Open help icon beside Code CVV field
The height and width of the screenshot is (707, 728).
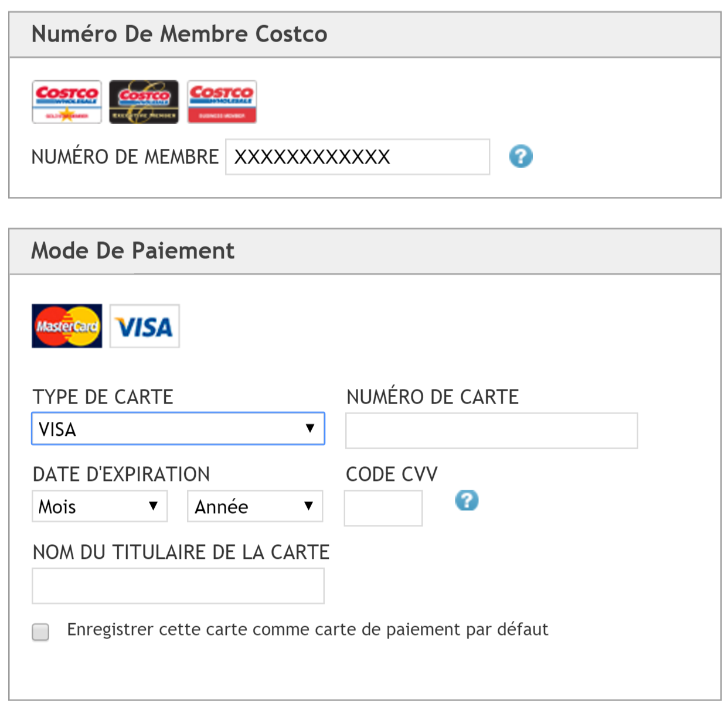pos(467,500)
